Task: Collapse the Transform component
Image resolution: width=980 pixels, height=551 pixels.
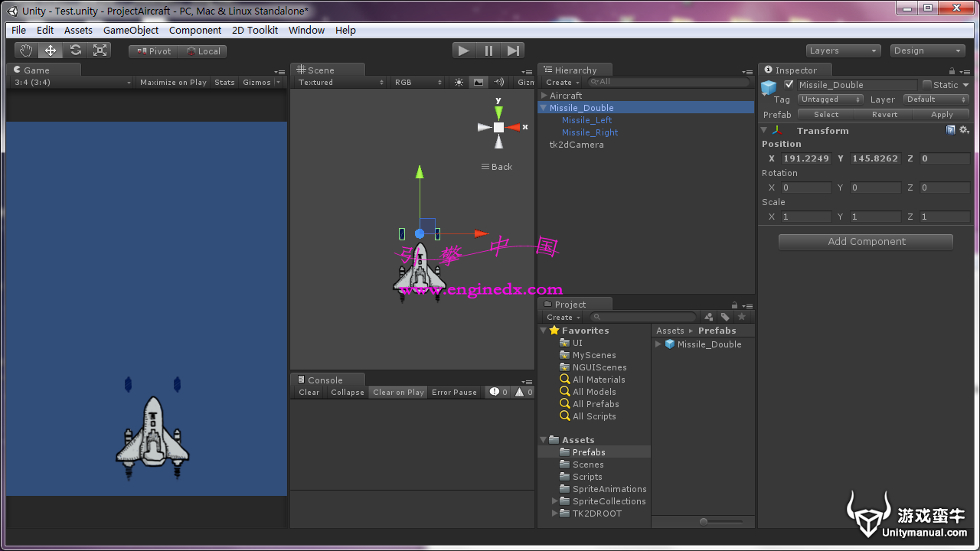Action: pos(764,130)
